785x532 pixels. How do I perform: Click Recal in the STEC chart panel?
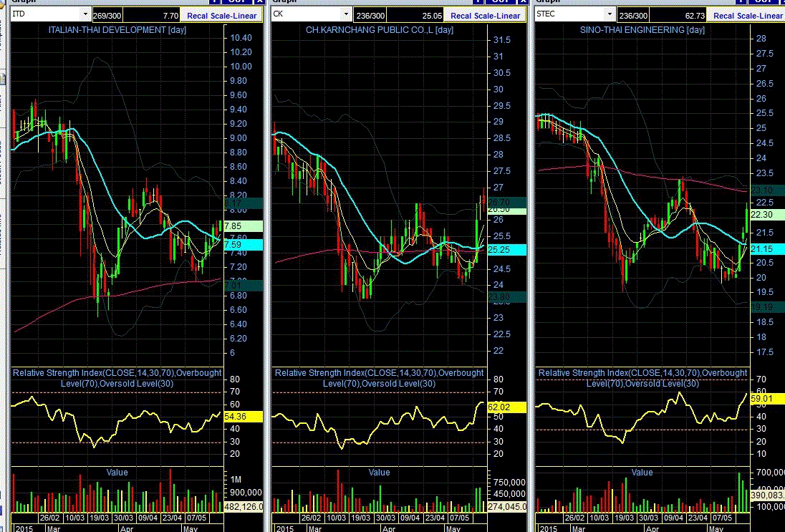coord(723,16)
